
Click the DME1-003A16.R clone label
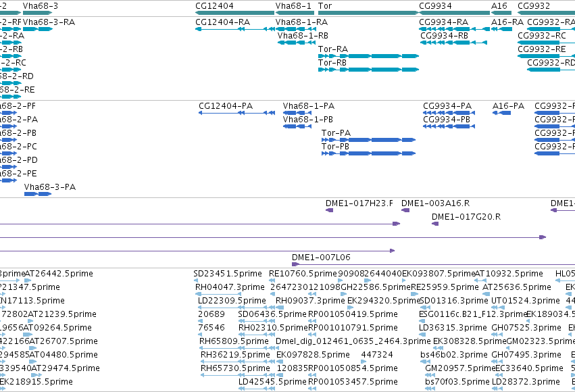[435, 203]
